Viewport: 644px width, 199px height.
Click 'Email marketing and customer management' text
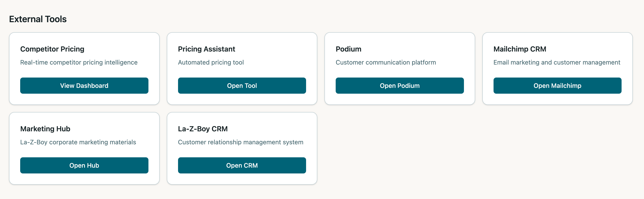(557, 62)
